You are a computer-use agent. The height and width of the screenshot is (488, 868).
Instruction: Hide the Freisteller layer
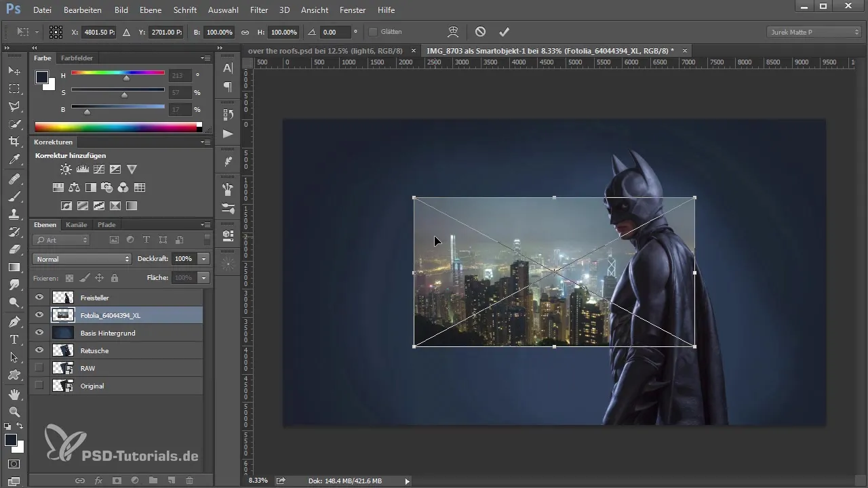point(39,298)
